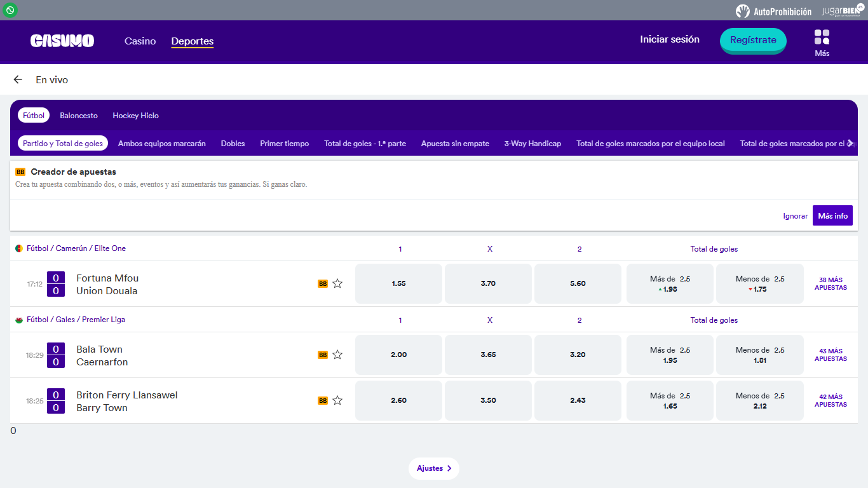Select Total de goles equipo local tab
Screen dimensions: 868x488
pyautogui.click(x=651, y=144)
